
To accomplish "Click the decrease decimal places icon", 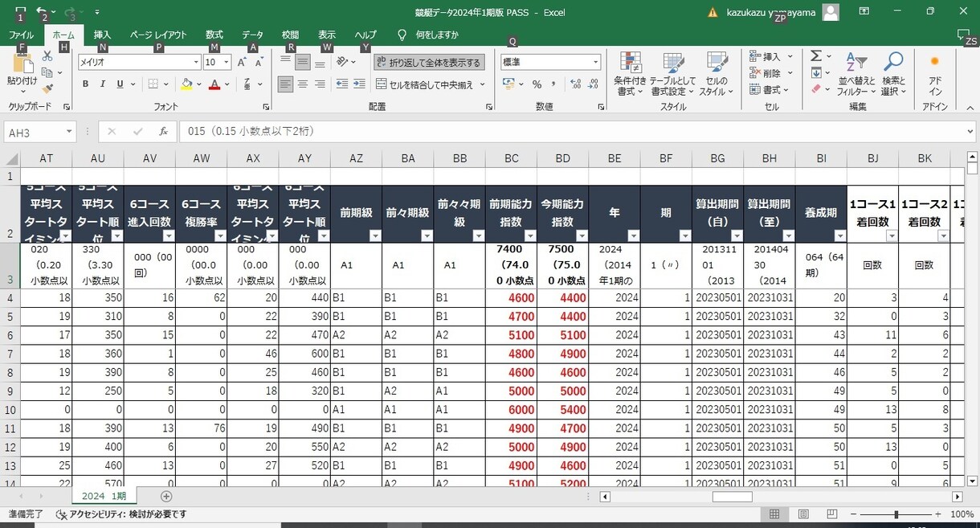I will coord(592,84).
